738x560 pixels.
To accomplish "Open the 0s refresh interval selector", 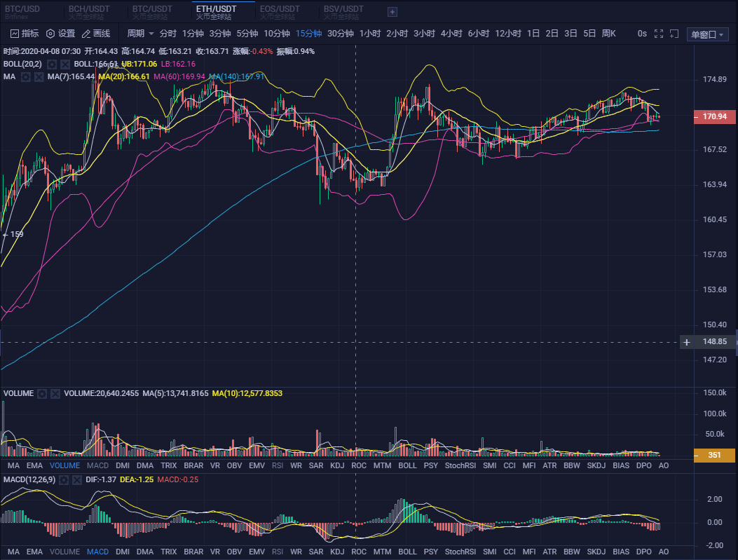I will point(642,34).
